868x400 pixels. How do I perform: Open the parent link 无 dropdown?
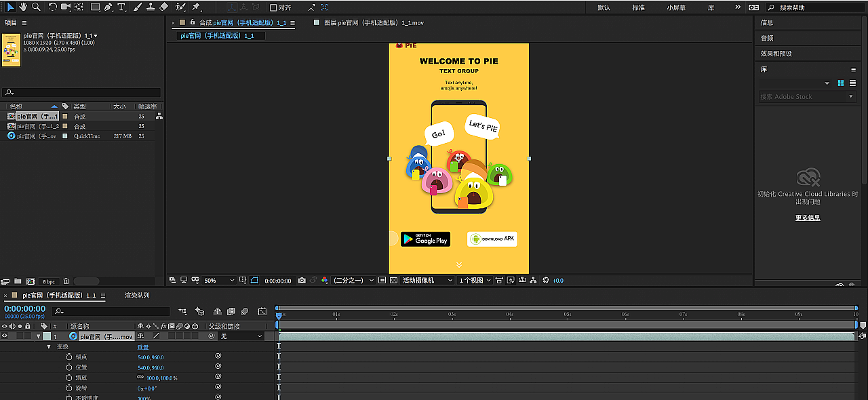click(241, 336)
